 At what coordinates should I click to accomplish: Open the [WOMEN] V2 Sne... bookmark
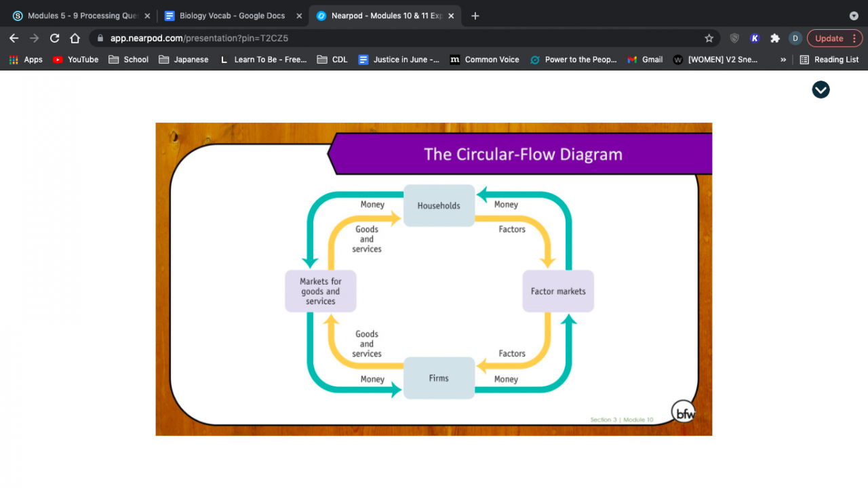[715, 60]
